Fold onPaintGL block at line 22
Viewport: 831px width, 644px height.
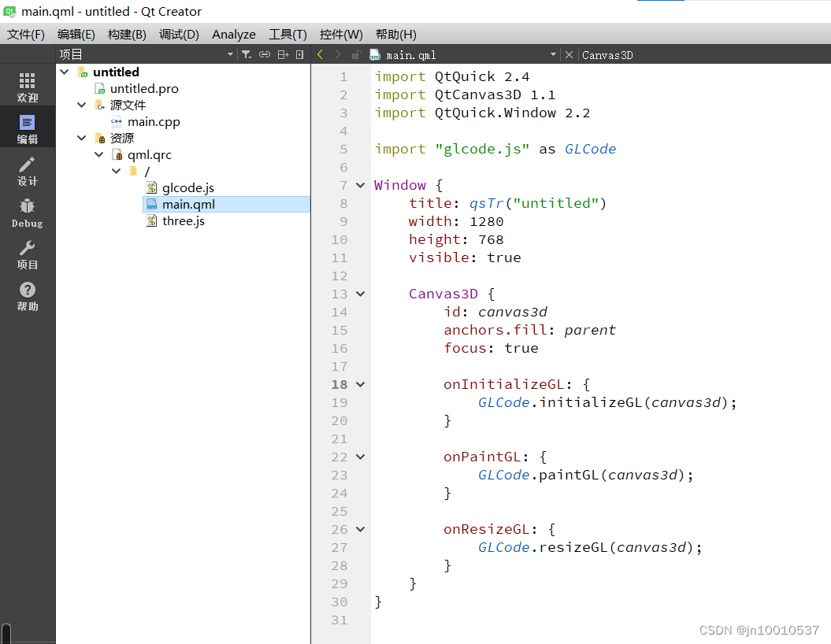[361, 457]
